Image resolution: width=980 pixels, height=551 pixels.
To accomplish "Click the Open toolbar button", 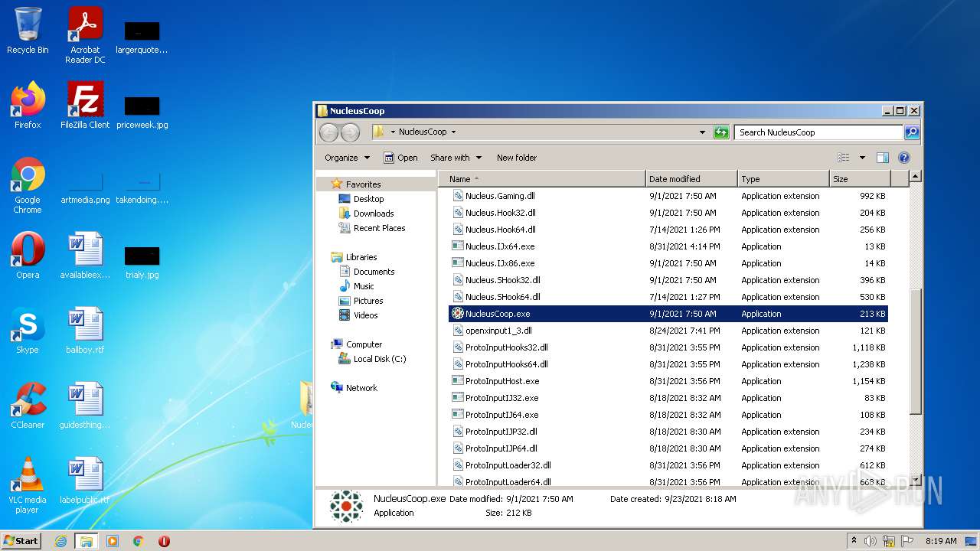I will [400, 158].
